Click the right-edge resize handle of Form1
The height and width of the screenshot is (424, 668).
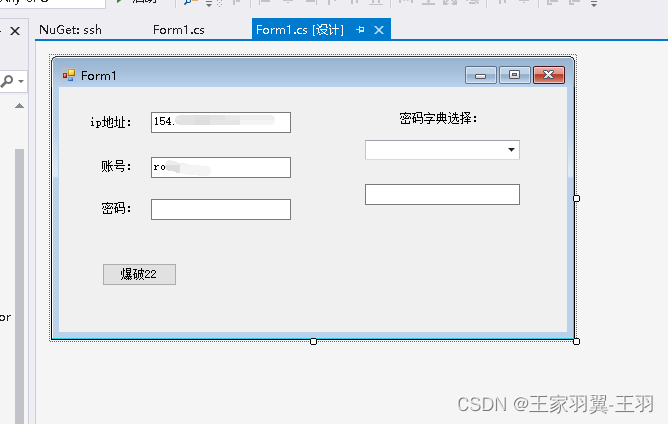(576, 198)
